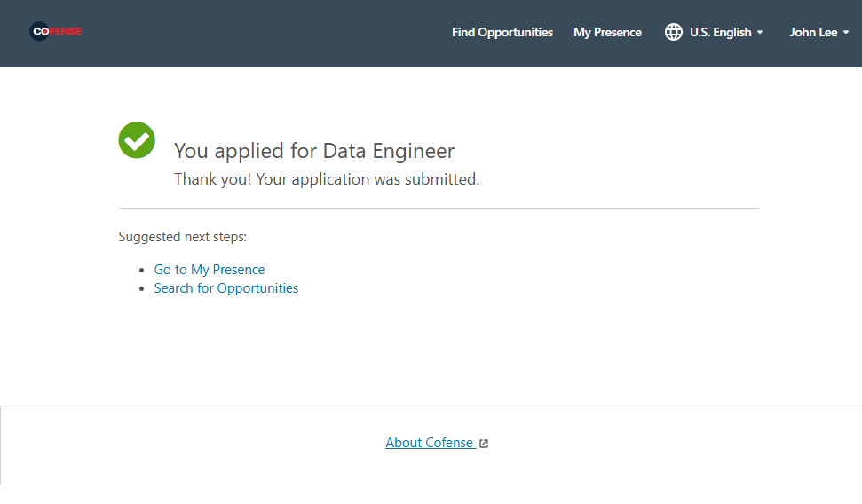Click the 'Suggested next steps:' label

(182, 237)
